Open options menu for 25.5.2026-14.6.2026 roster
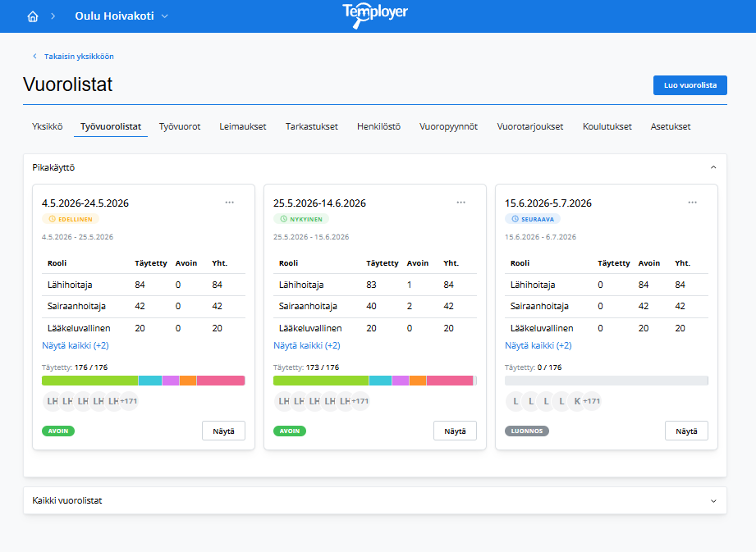 pos(461,203)
